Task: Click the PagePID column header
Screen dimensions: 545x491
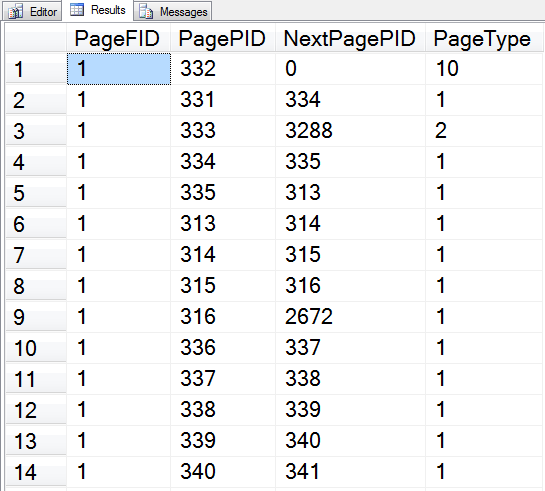Action: 223,38
